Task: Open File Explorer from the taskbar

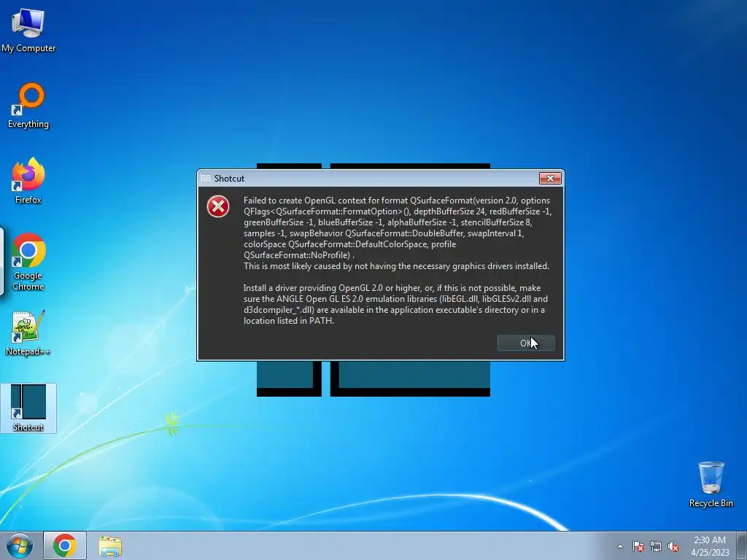Action: coord(110,545)
